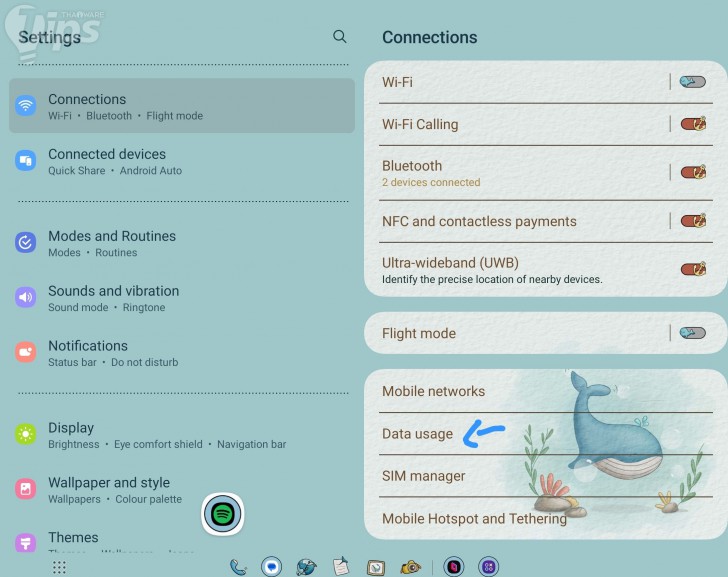Open the purple recent app in taskbar
This screenshot has height=577, width=728.
488,567
